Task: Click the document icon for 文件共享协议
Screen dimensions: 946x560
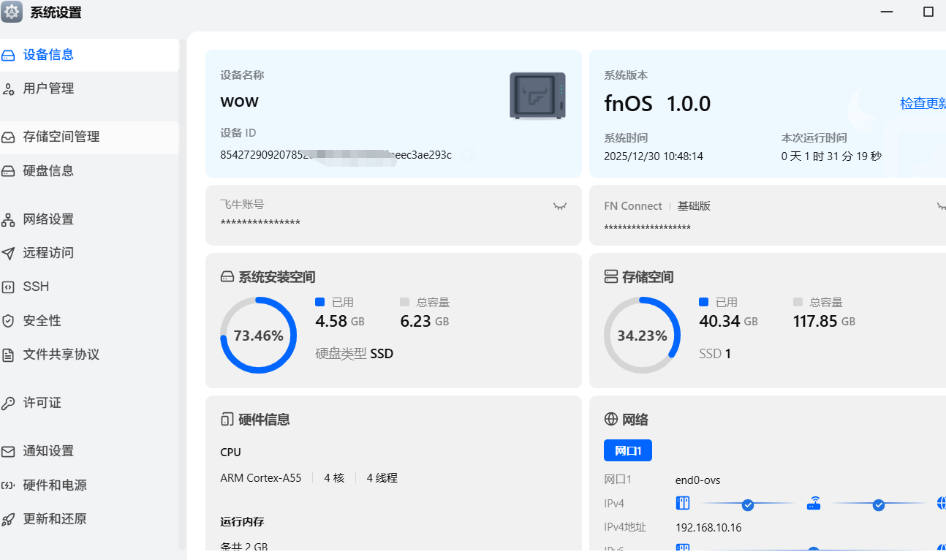Action: (8, 355)
